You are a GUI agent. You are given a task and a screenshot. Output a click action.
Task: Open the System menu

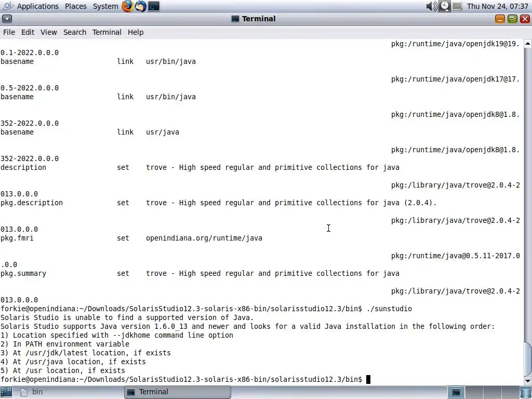(105, 6)
